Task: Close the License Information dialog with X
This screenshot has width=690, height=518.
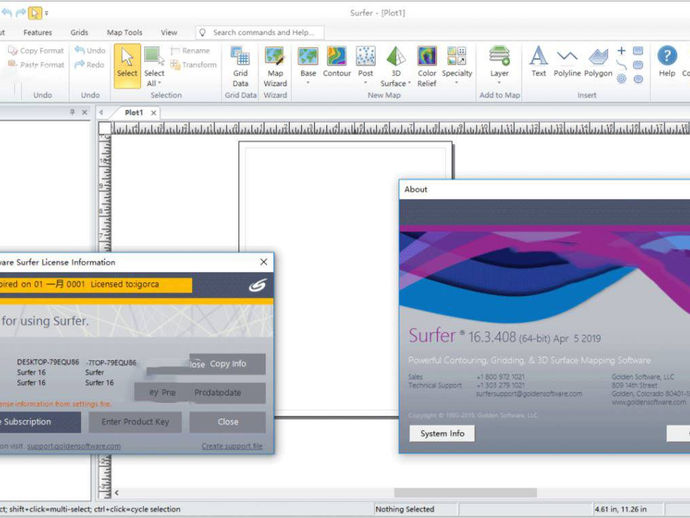Action: tap(264, 262)
